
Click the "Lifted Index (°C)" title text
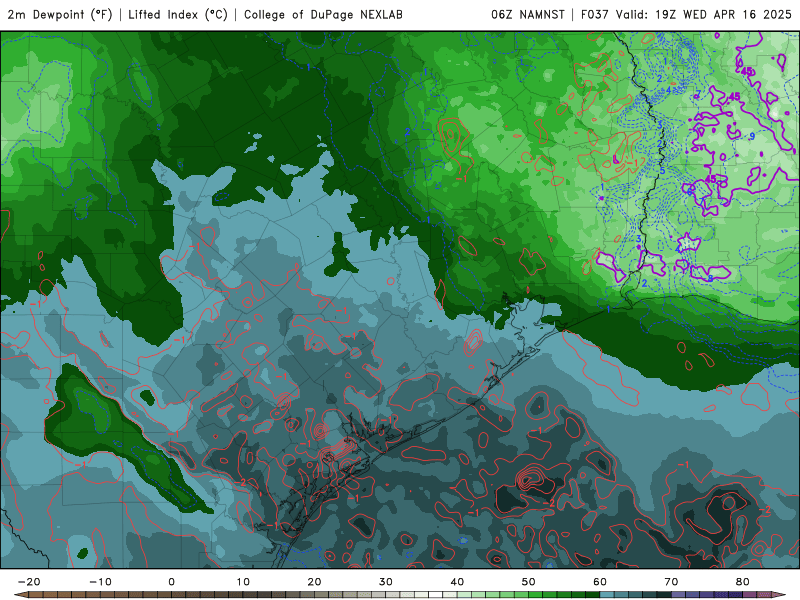pos(178,15)
